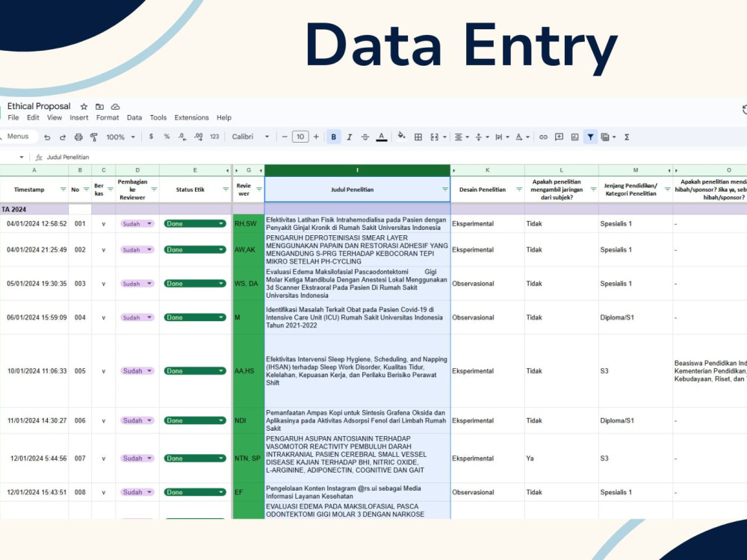This screenshot has height=560, width=747.
Task: Open the Insert menu
Action: [79, 118]
